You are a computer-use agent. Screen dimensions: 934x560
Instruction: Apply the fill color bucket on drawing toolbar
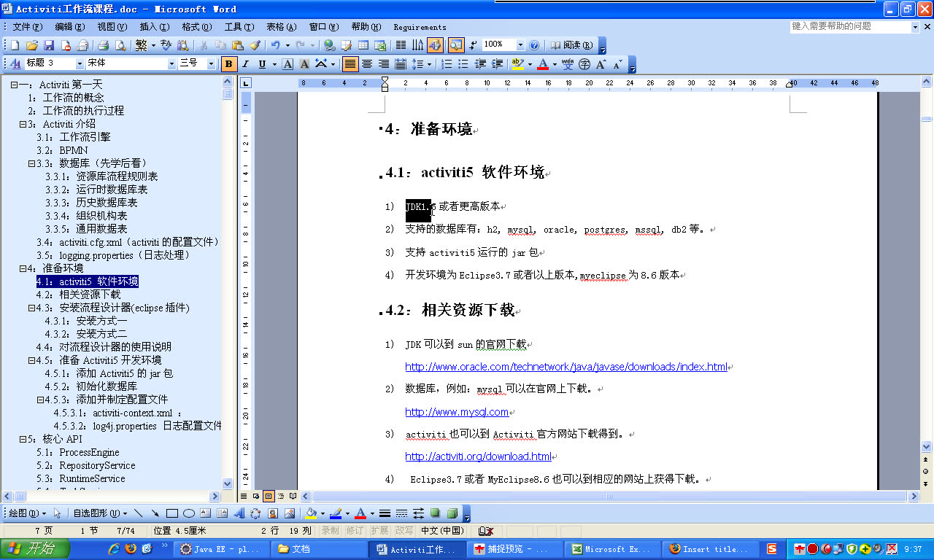pos(310,513)
